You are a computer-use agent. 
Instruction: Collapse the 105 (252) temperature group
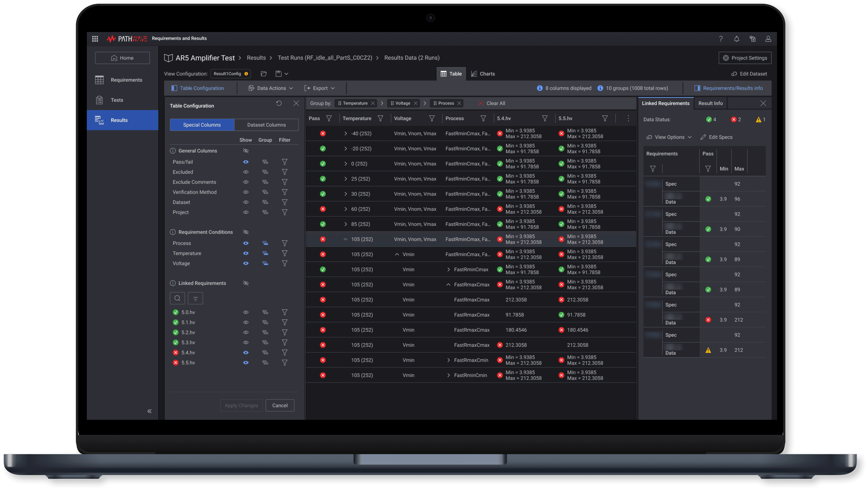(x=345, y=239)
